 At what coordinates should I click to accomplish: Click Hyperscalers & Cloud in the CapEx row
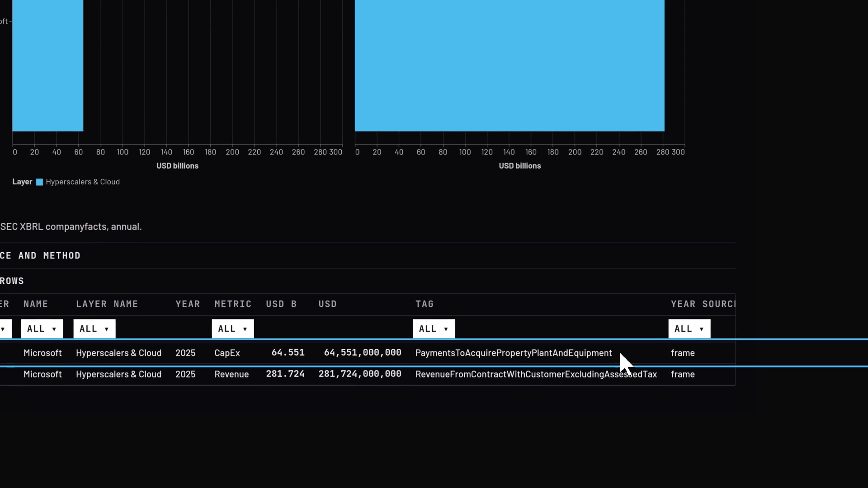[118, 353]
